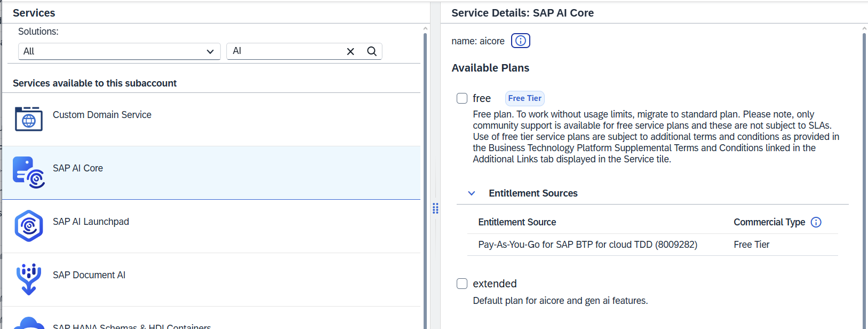Click the Commercial Type column header
868x329 pixels.
pos(769,222)
